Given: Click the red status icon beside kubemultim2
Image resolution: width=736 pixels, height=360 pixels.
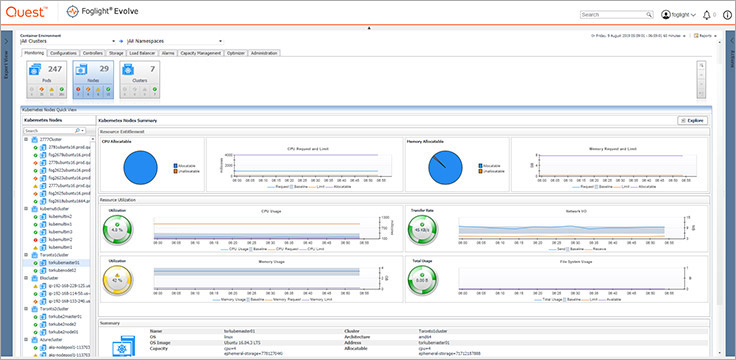Looking at the screenshot, I should (35, 240).
